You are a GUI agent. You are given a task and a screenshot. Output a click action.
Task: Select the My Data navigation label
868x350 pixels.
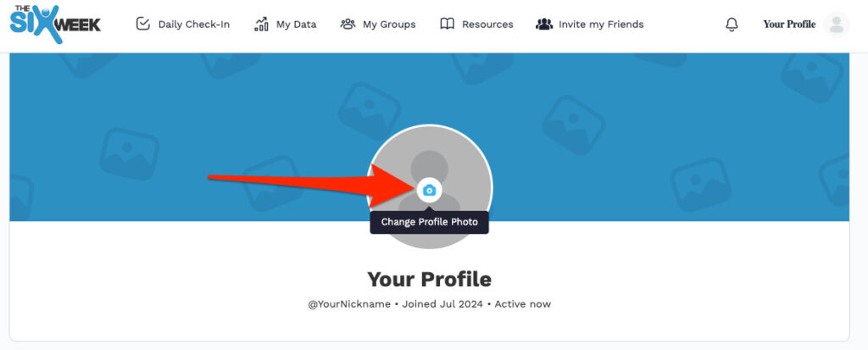[297, 25]
